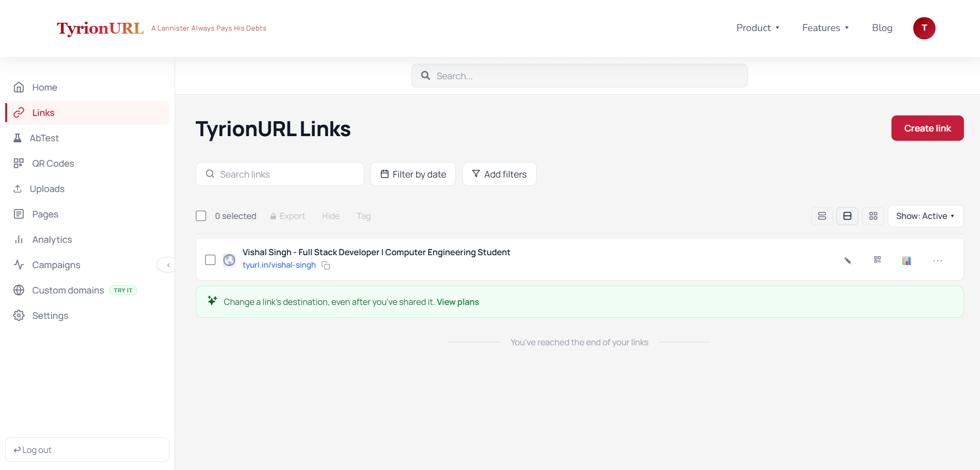980x470 pixels.
Task: Open the tyurl.in/vishal-singh short URL
Action: [x=279, y=265]
